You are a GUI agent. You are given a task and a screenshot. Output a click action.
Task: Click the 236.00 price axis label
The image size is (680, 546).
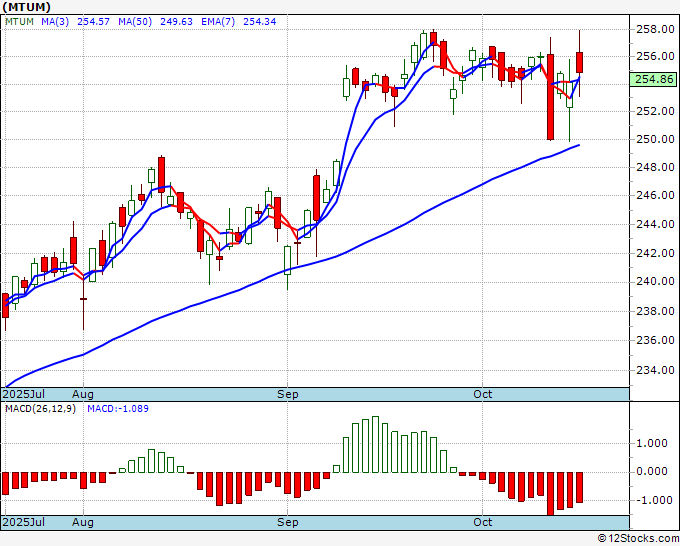(655, 340)
